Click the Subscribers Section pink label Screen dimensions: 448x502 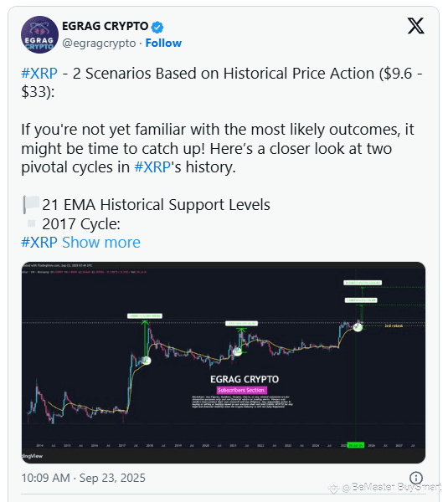(242, 390)
